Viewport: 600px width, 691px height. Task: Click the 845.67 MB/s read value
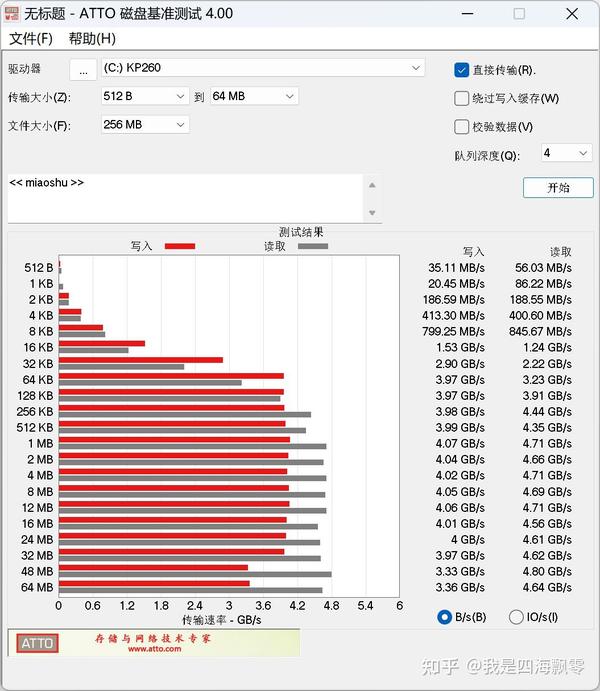[541, 331]
